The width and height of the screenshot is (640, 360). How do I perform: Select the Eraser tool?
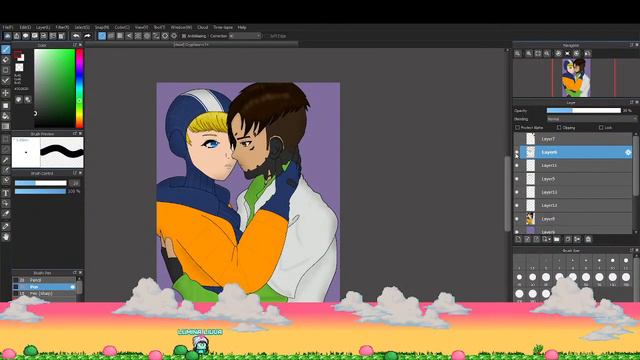[x=6, y=60]
